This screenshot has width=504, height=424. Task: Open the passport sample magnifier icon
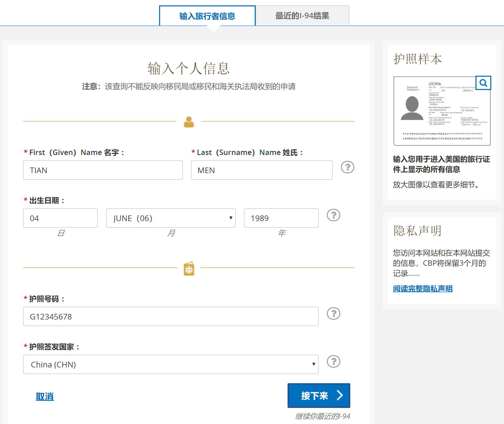pyautogui.click(x=483, y=83)
